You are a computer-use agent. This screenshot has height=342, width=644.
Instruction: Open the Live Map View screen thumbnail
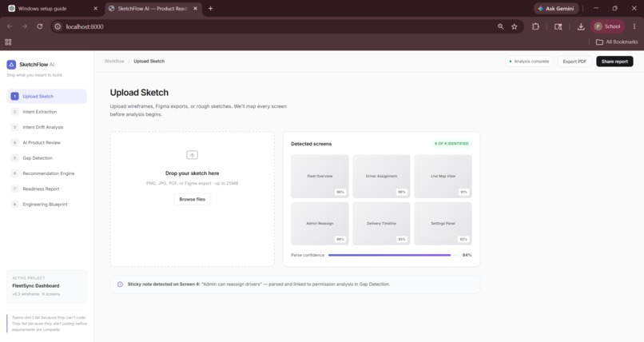pyautogui.click(x=443, y=177)
